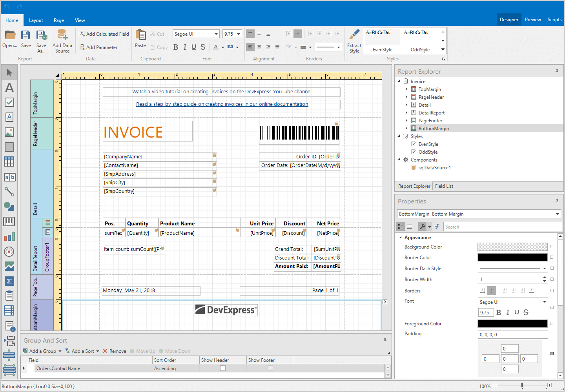Select the Barcode control in toolbox

(x=9, y=221)
